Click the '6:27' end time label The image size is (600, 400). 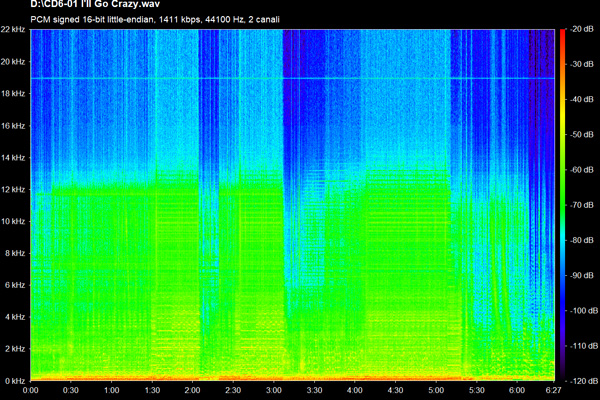[x=553, y=390]
